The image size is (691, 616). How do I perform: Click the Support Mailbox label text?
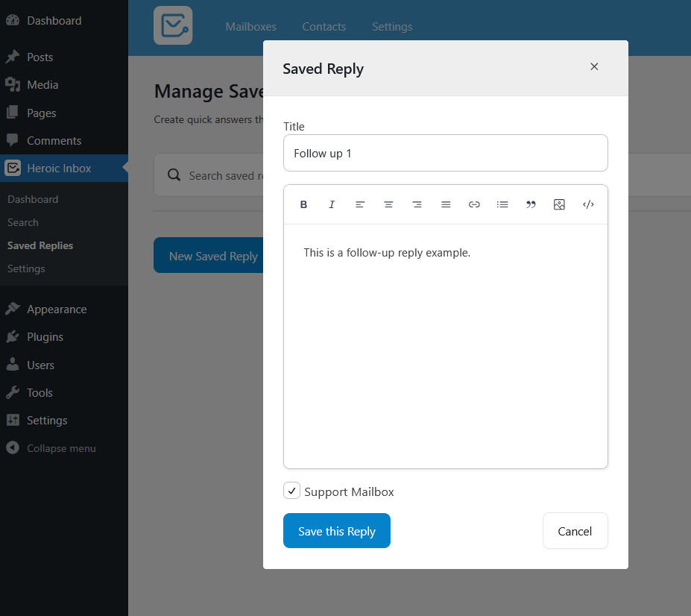(349, 491)
